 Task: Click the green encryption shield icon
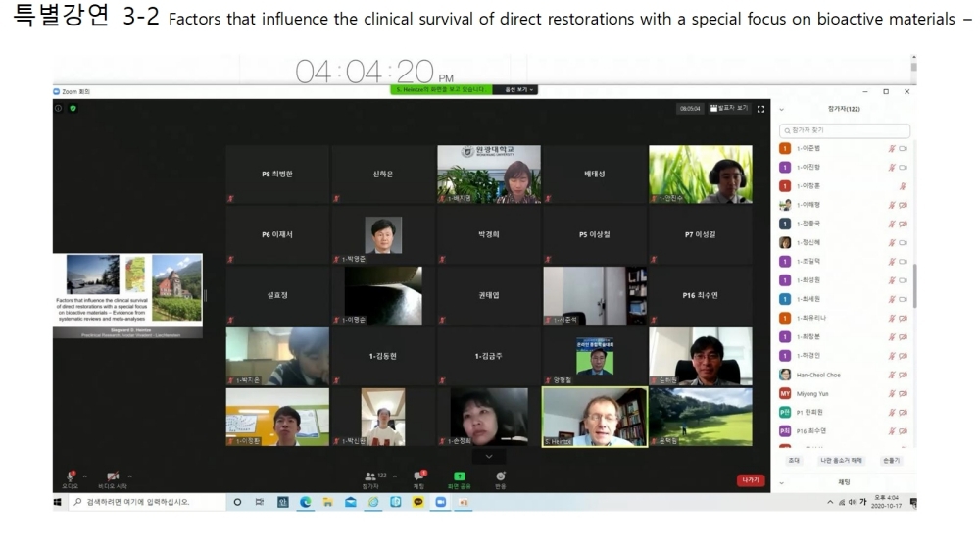[73, 108]
